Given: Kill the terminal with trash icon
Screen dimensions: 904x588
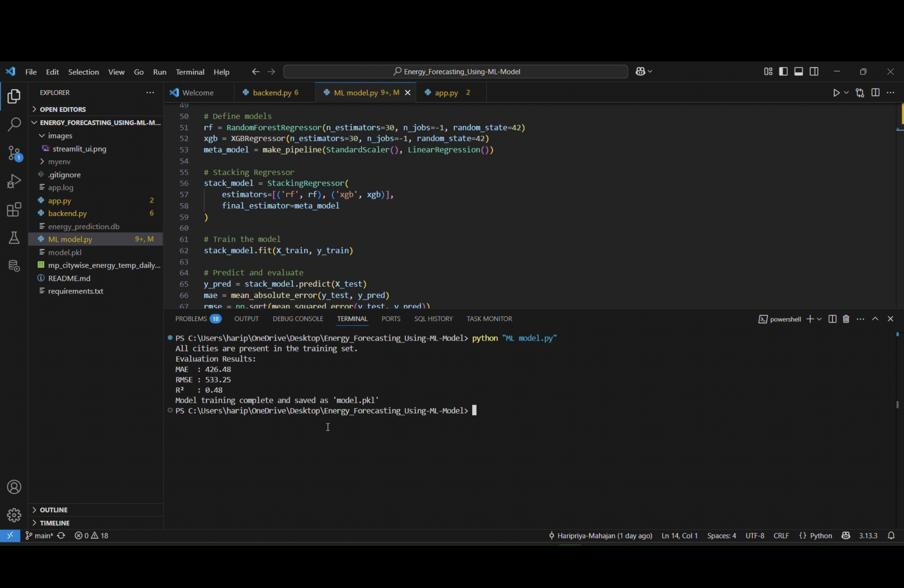Looking at the screenshot, I should tap(846, 319).
